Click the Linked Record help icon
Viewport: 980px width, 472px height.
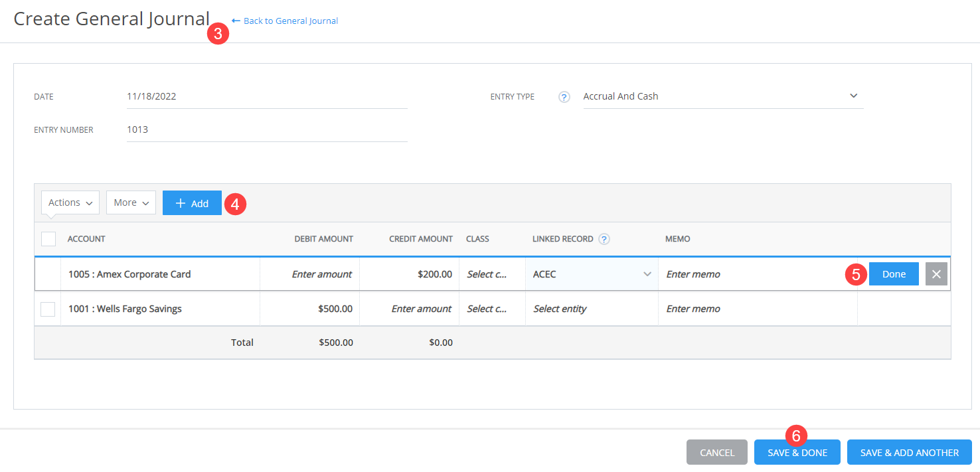point(604,239)
